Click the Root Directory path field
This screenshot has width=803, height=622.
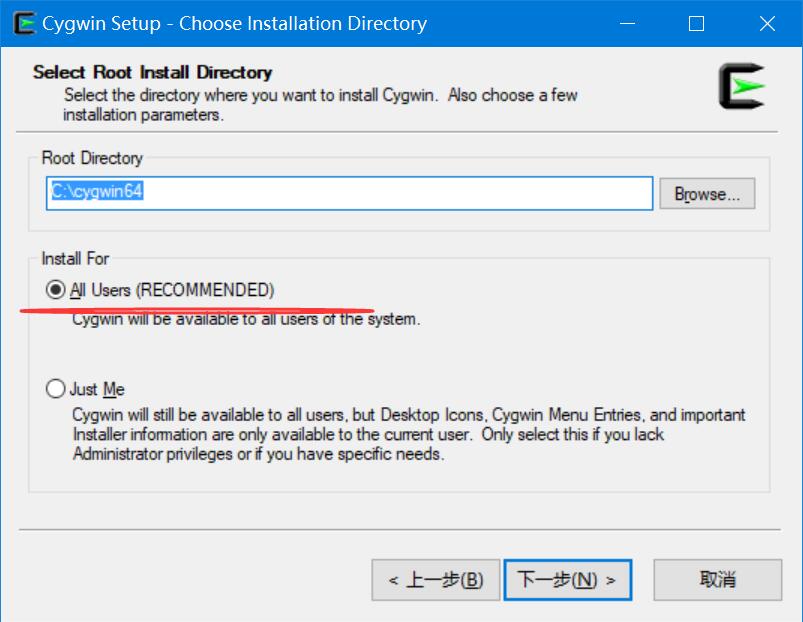pos(349,193)
